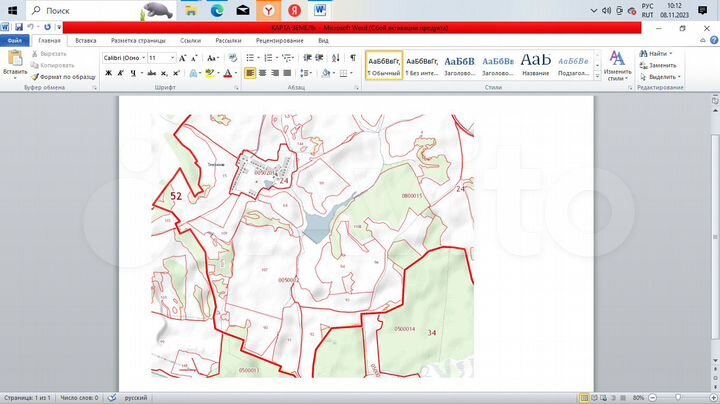This screenshot has width=720, height=404.
Task: Toggle underline Ч formatting
Action: pos(133,73)
